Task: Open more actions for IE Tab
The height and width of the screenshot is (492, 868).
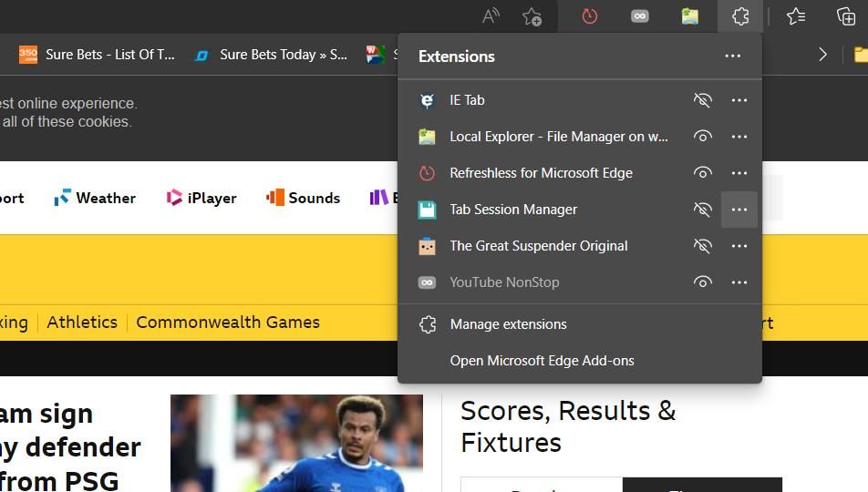Action: tap(739, 100)
